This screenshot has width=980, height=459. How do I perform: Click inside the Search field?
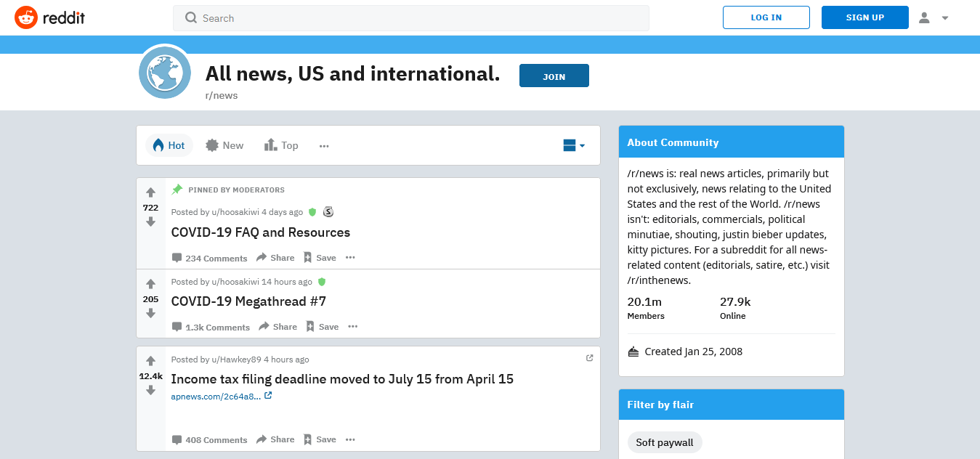pyautogui.click(x=363, y=17)
